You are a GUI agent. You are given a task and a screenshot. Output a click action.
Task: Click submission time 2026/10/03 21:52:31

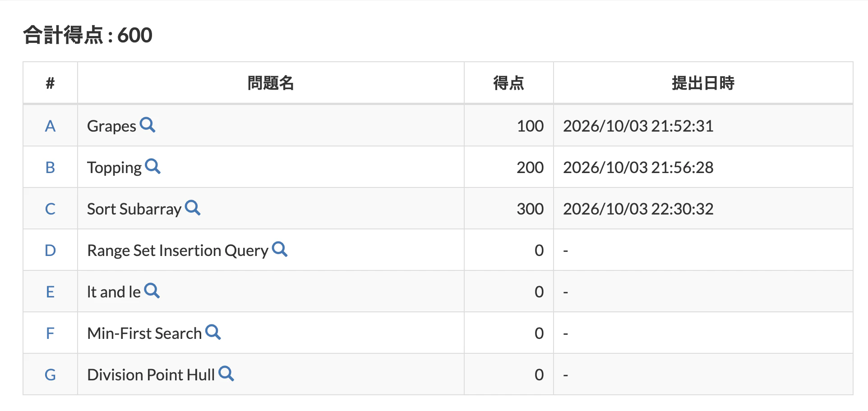pos(638,126)
